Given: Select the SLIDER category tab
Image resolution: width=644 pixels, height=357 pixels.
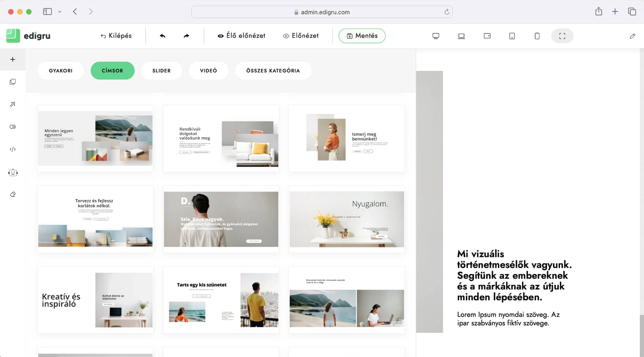Looking at the screenshot, I should 161,70.
